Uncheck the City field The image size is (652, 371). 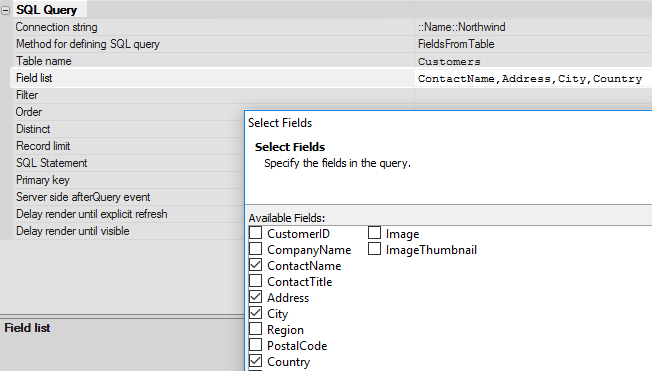[x=255, y=313]
